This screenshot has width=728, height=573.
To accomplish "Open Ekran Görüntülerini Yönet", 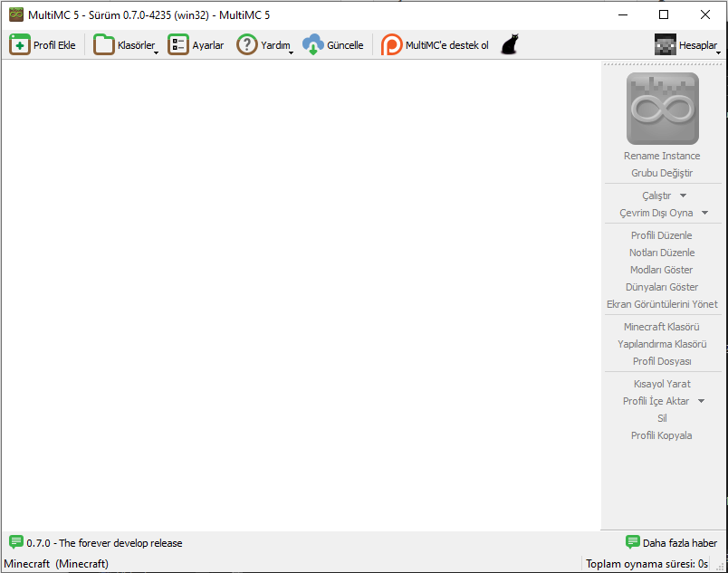I will [x=662, y=304].
